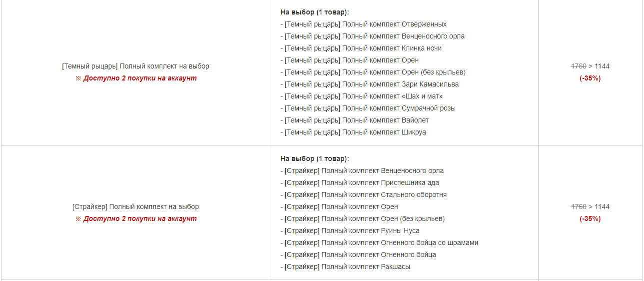Click Dark Knight 'Полный комплект «Шах и мат»'
The image size is (644, 281).
[361, 96]
